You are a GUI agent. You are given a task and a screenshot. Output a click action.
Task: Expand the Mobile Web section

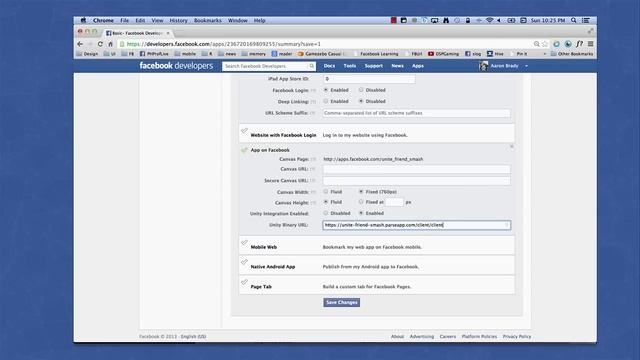[376, 245]
